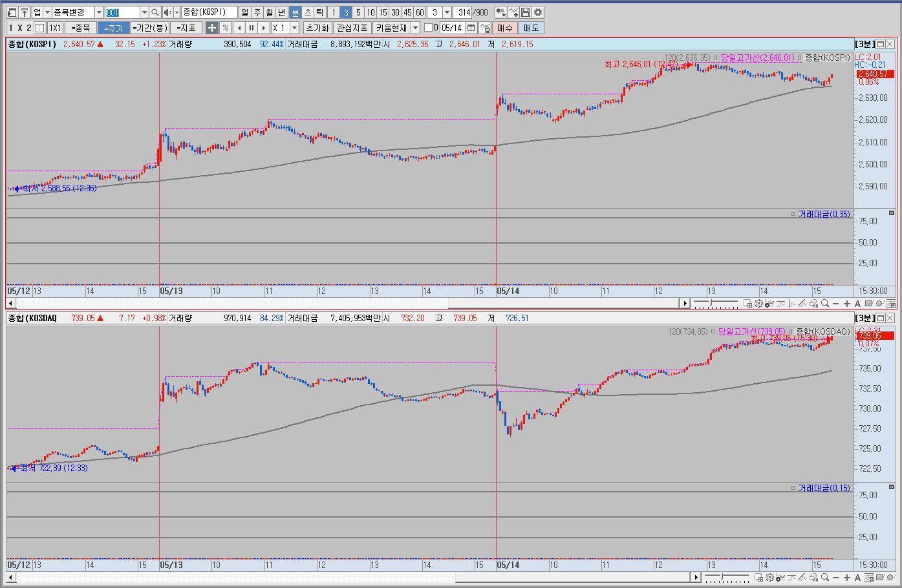
Task: Expand the code 001 dropdown arrow
Action: [x=144, y=12]
